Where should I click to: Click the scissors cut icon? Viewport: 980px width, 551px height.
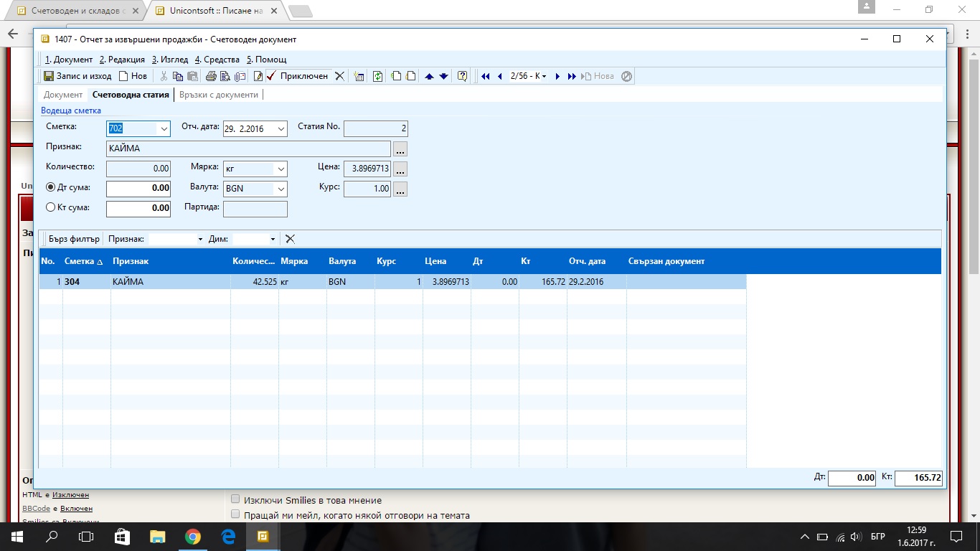(x=164, y=76)
